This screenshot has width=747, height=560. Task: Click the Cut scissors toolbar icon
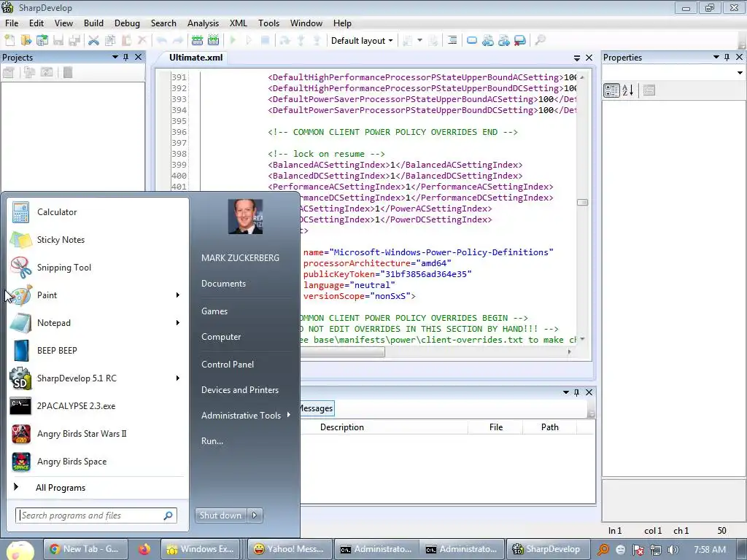tap(94, 41)
